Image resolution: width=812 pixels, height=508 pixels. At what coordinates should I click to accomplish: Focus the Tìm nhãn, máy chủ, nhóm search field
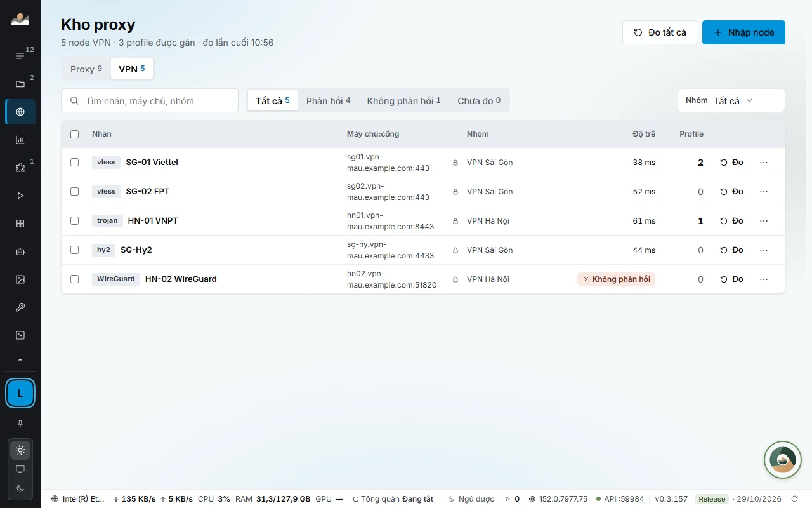click(x=150, y=100)
